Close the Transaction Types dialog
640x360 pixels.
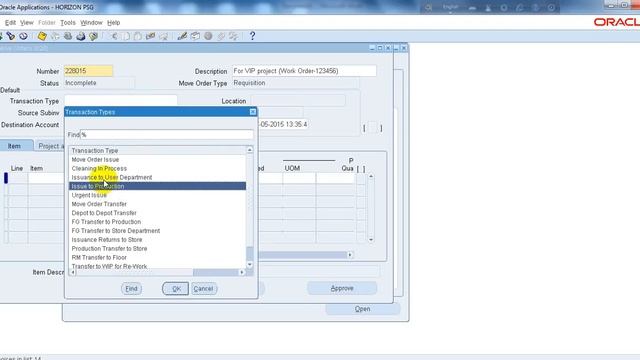point(253,112)
